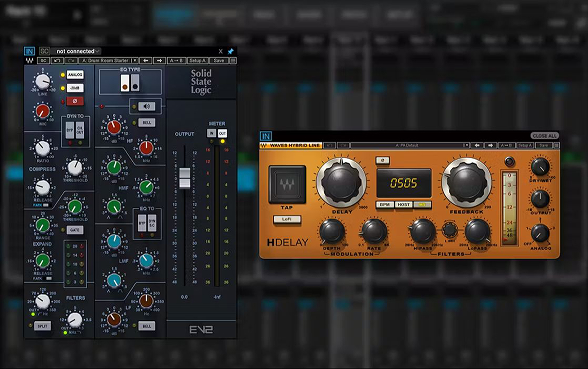
Task: Click the TAP tempo pad
Action: (287, 184)
